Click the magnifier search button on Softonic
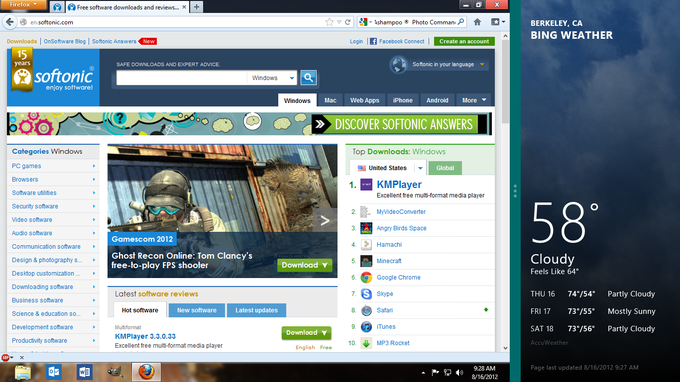Image resolution: width=680 pixels, height=382 pixels. click(x=308, y=78)
